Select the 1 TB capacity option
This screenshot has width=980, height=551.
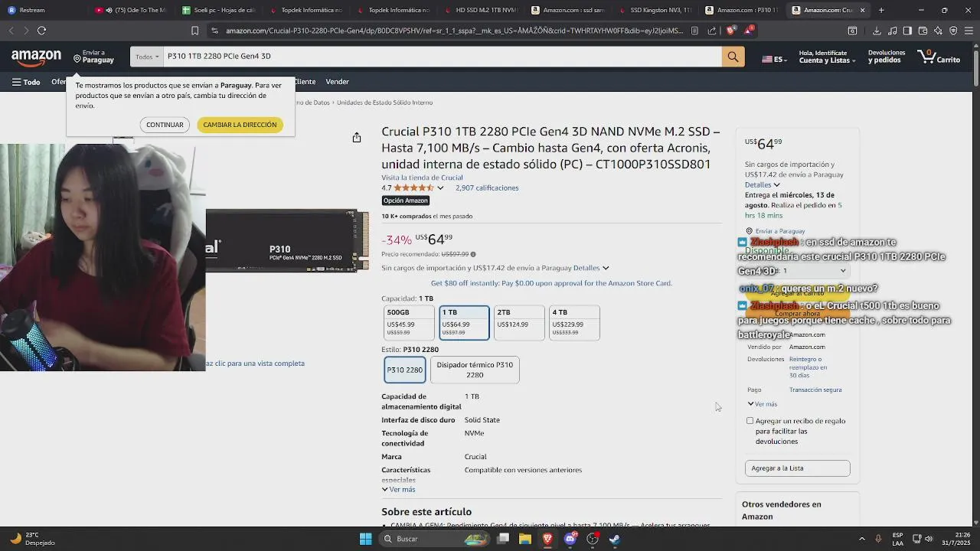pos(464,322)
